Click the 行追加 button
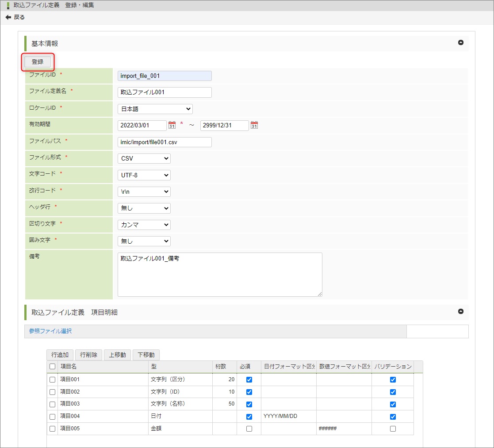494x448 pixels. (x=60, y=355)
